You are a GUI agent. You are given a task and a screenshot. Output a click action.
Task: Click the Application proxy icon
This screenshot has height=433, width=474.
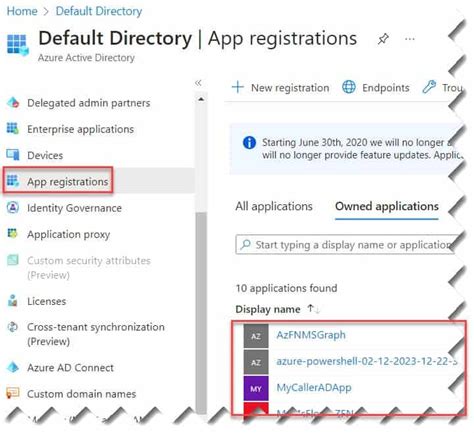13,234
